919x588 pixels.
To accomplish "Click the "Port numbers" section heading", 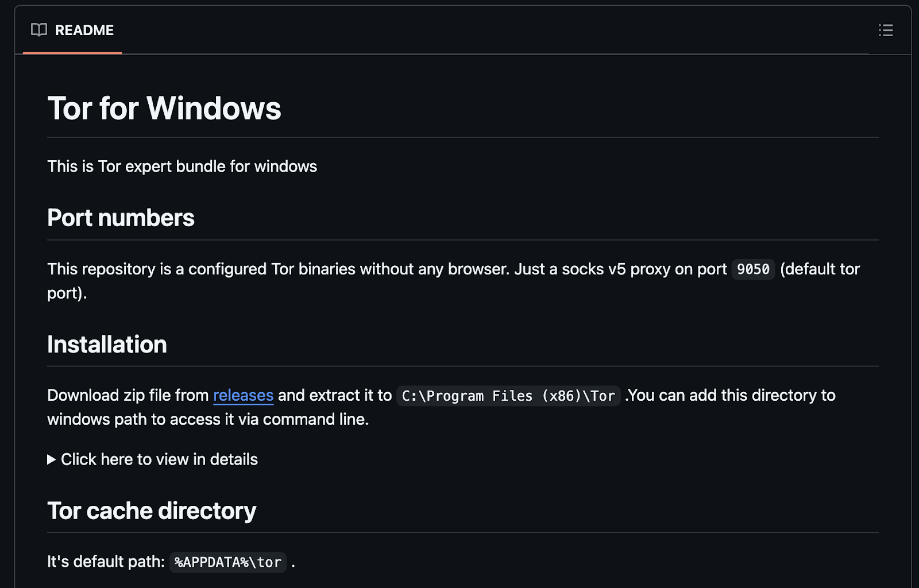I will tap(121, 218).
